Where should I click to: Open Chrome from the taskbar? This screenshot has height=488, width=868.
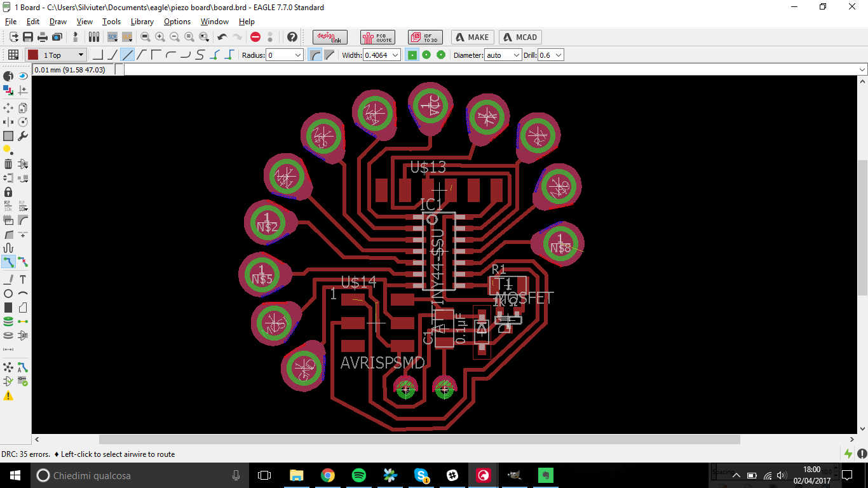click(327, 475)
